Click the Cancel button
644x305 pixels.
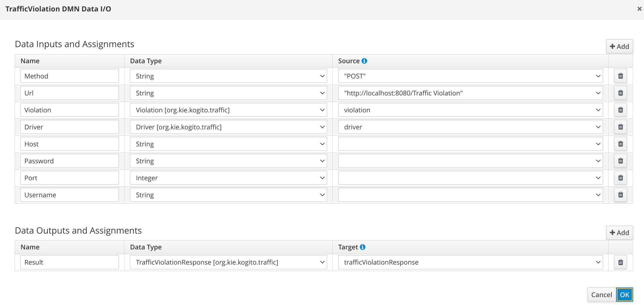pos(601,294)
